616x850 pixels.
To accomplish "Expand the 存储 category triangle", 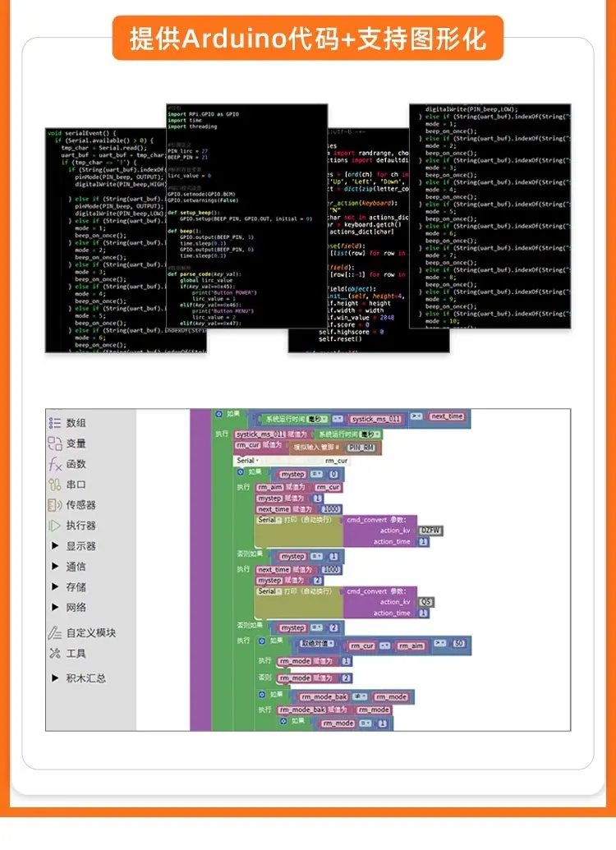I will pos(55,586).
